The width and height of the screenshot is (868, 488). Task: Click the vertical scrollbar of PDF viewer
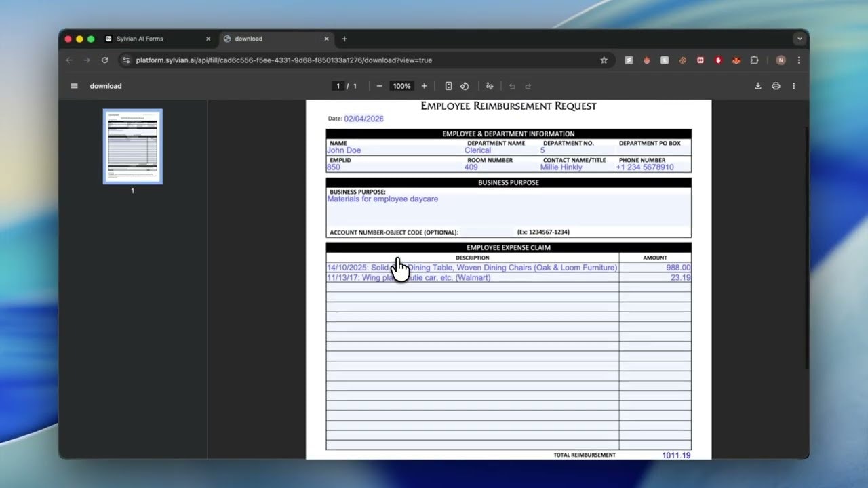click(806, 248)
